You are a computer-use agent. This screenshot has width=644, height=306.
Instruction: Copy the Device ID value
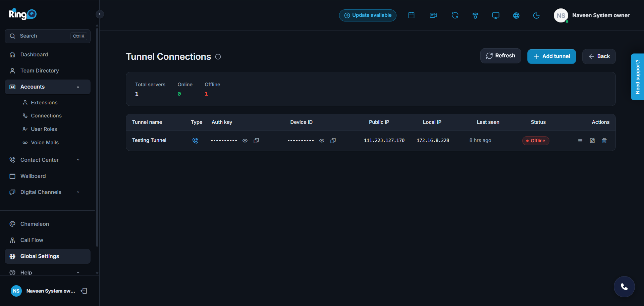click(333, 141)
